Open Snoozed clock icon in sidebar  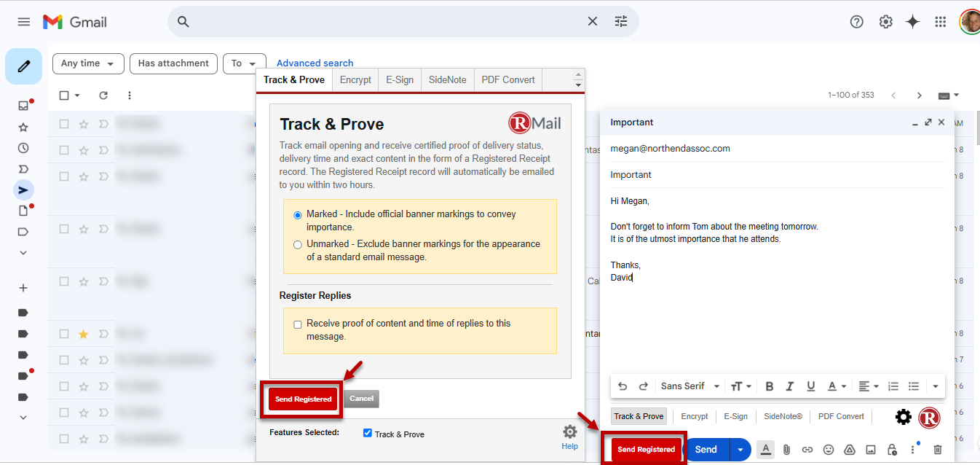[23, 148]
